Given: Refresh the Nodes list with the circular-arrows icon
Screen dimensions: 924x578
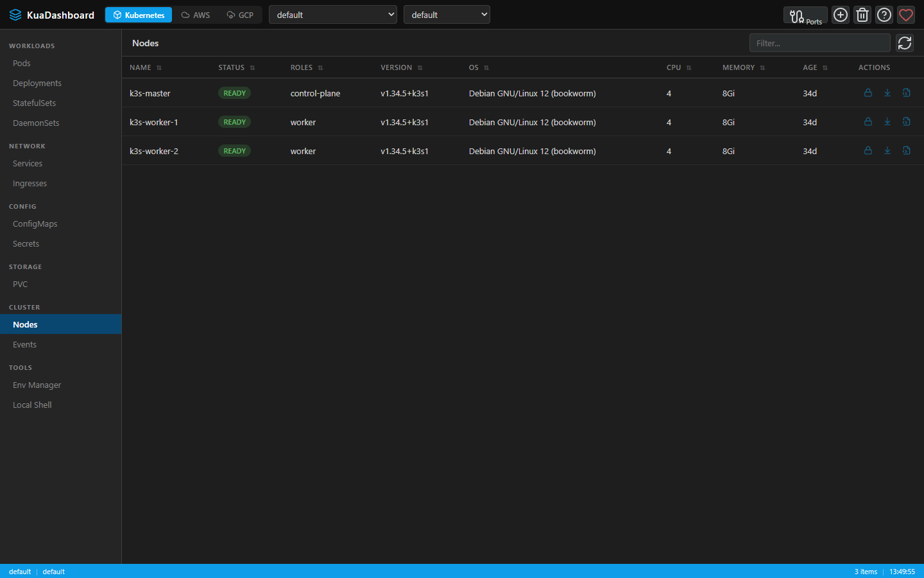Looking at the screenshot, I should (x=905, y=43).
